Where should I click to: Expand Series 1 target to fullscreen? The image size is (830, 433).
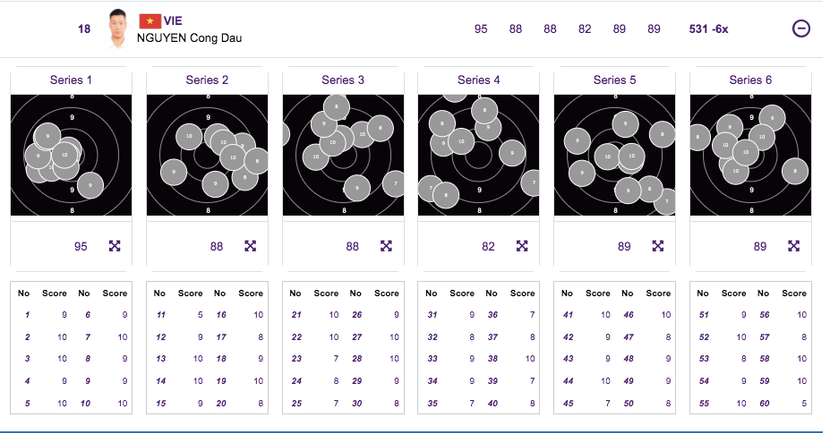pyautogui.click(x=115, y=246)
